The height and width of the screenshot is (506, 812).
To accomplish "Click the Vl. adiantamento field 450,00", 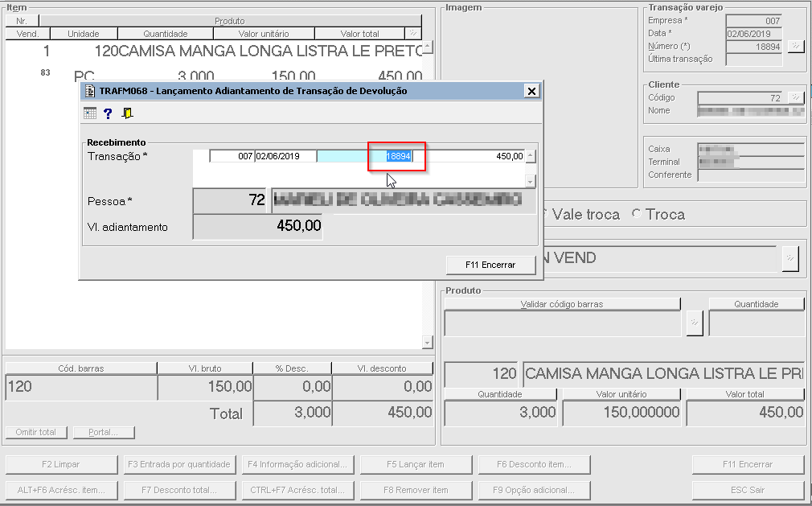I will coord(257,226).
